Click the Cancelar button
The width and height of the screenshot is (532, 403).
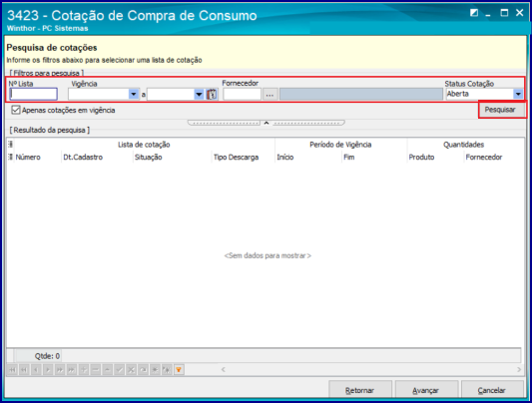492,390
